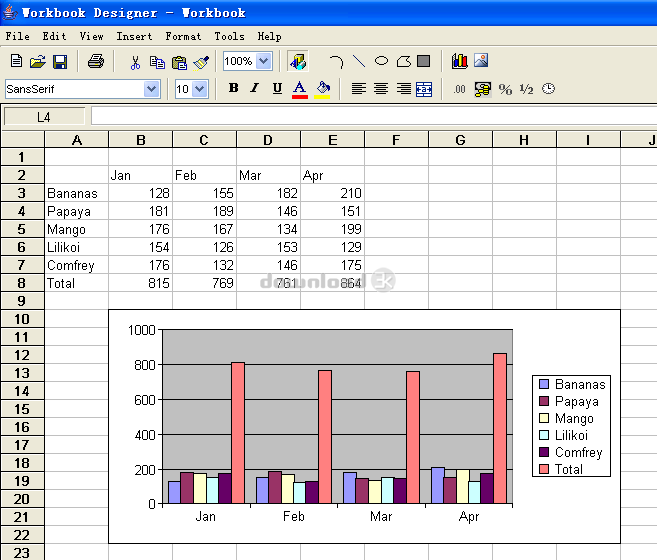Click the New workbook icon

point(16,61)
